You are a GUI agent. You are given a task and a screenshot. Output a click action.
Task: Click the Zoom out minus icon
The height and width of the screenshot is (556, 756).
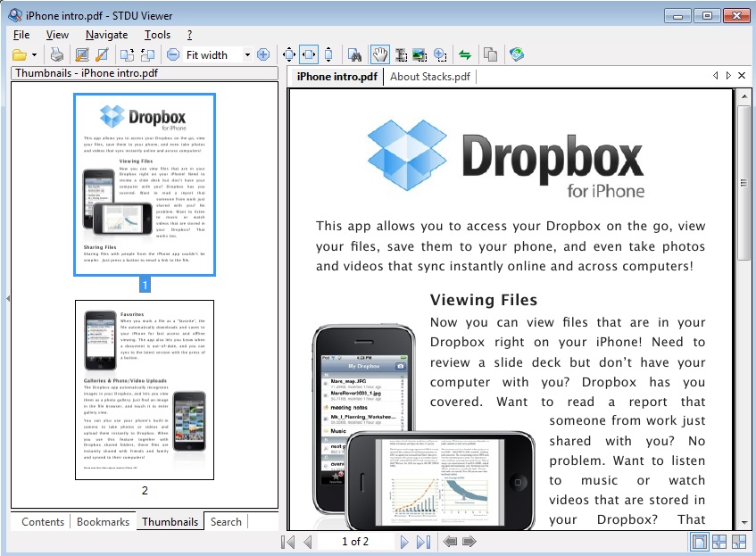(x=173, y=54)
